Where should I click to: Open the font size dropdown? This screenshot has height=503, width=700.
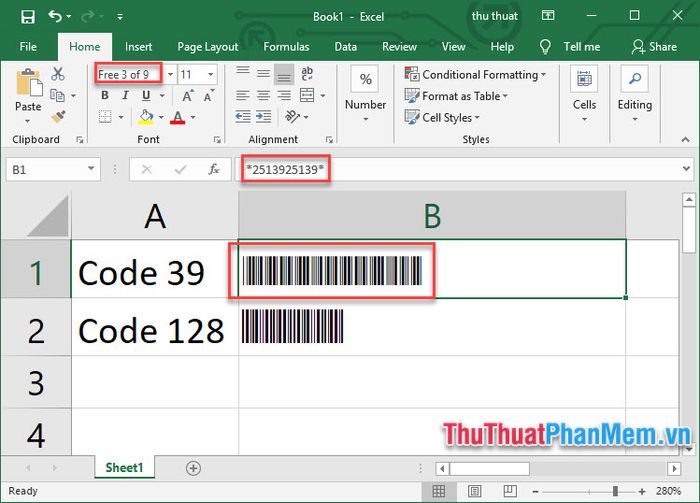point(211,75)
